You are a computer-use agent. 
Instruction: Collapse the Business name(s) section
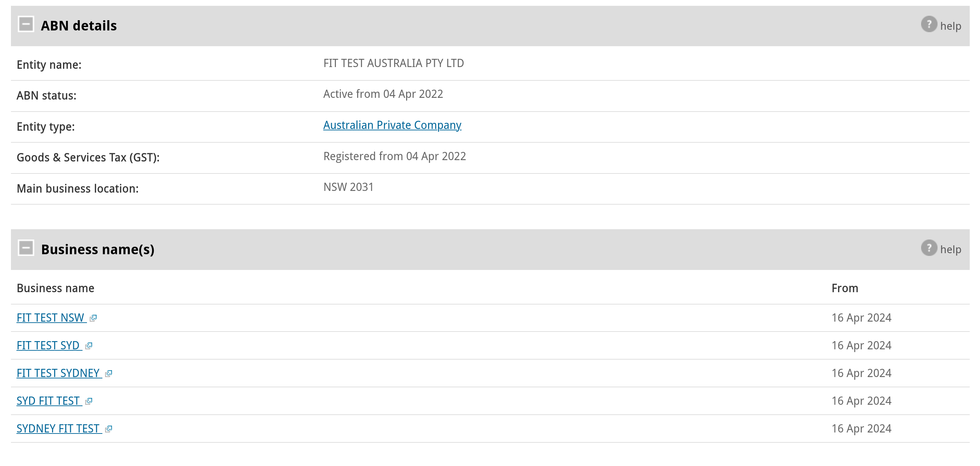26,248
